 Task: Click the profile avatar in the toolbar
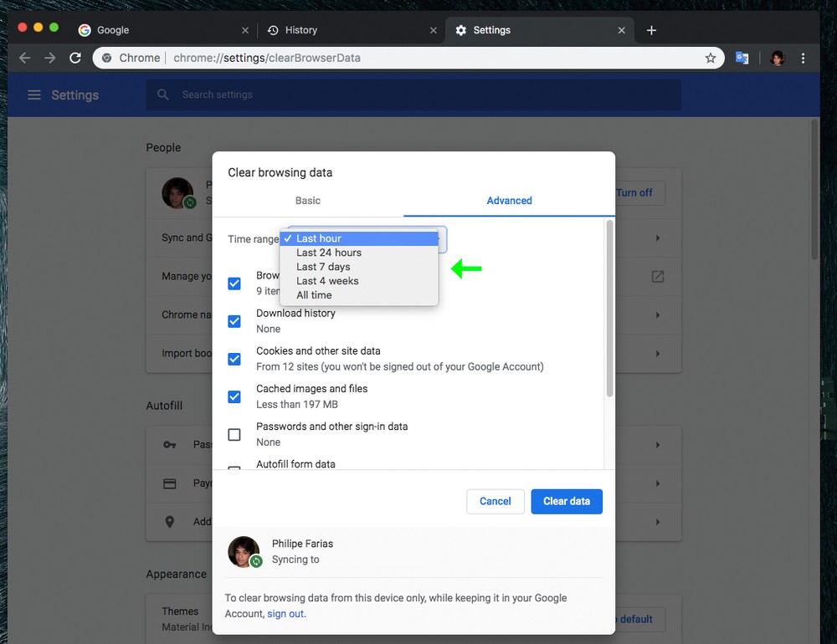(x=778, y=58)
